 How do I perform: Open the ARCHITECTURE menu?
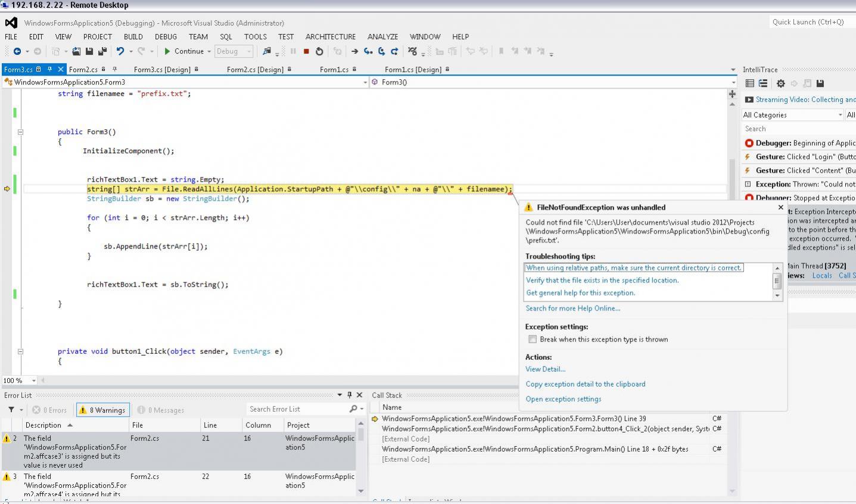[331, 36]
